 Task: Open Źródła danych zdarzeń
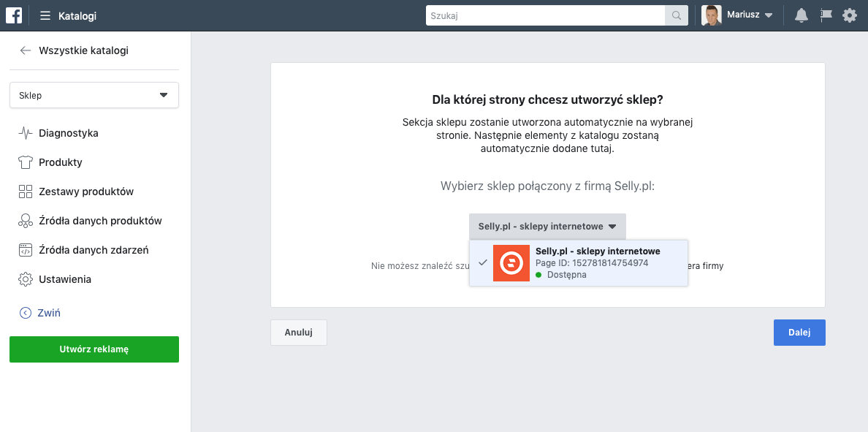(x=94, y=250)
